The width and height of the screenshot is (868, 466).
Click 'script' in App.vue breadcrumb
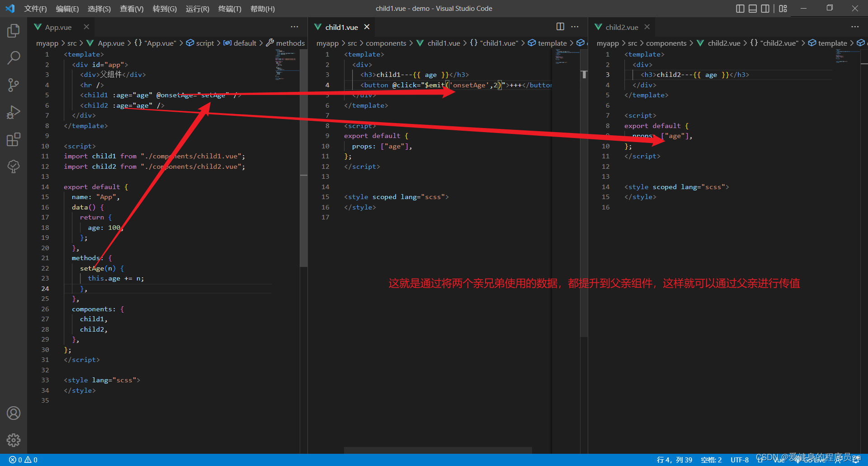[205, 43]
